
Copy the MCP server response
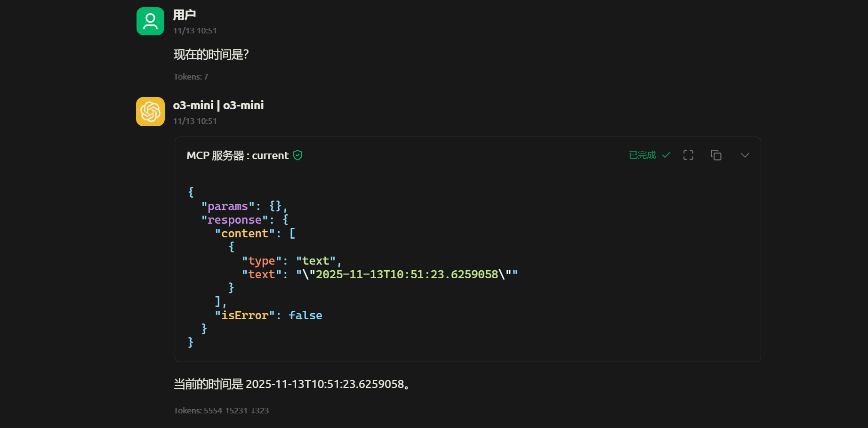coord(716,155)
